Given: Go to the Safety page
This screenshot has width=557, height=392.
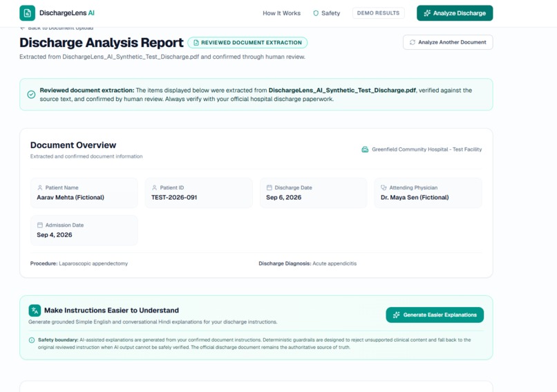Looking at the screenshot, I should click(x=326, y=13).
